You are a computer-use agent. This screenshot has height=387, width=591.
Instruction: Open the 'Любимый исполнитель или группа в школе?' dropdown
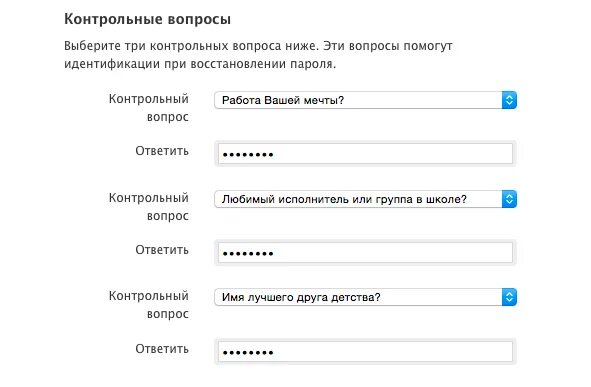pos(365,199)
